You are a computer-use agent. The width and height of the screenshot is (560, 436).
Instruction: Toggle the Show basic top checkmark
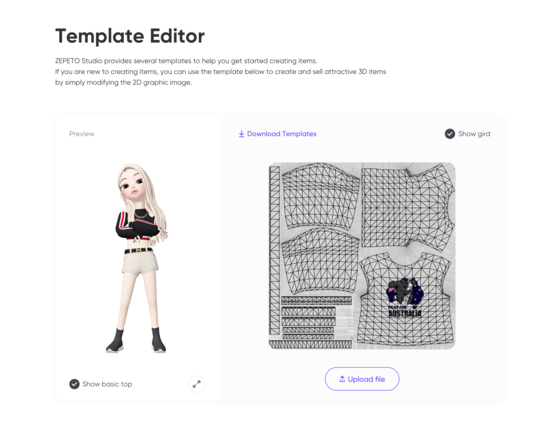pyautogui.click(x=74, y=384)
